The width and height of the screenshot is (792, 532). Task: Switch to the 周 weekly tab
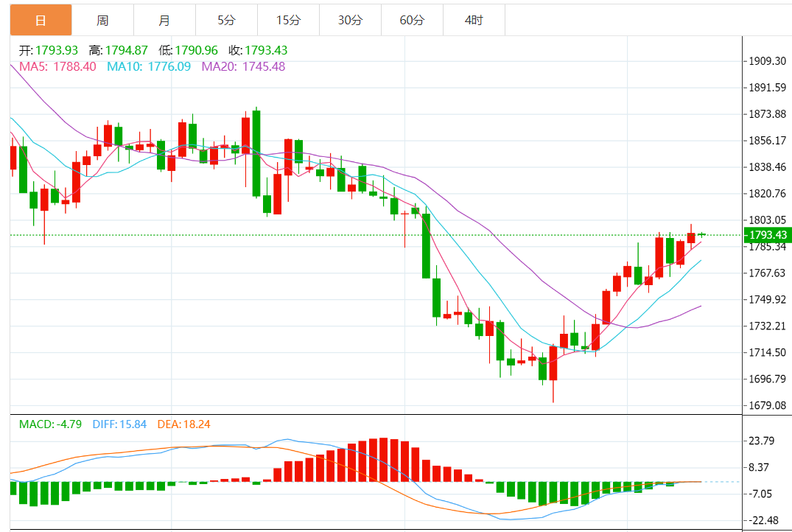pos(102,20)
